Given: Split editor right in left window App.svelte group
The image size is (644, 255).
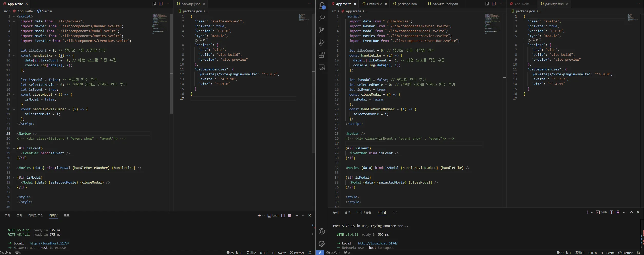Looking at the screenshot, I should coord(161,4).
